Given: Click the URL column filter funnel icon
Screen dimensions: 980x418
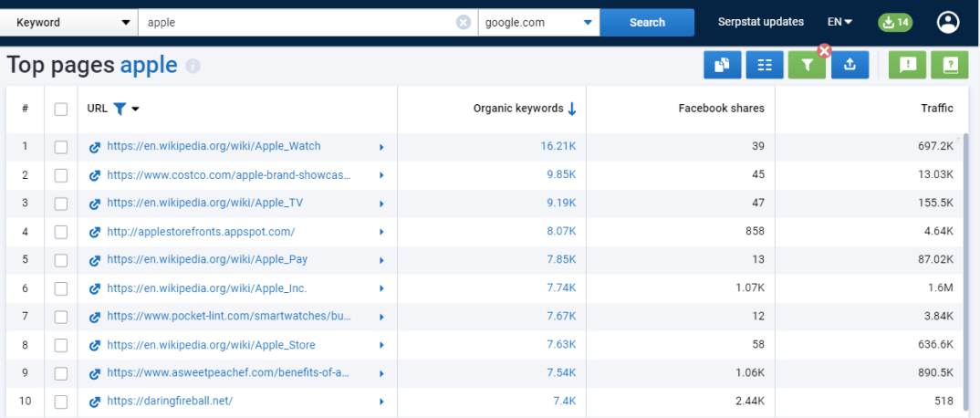Looking at the screenshot, I should (120, 109).
